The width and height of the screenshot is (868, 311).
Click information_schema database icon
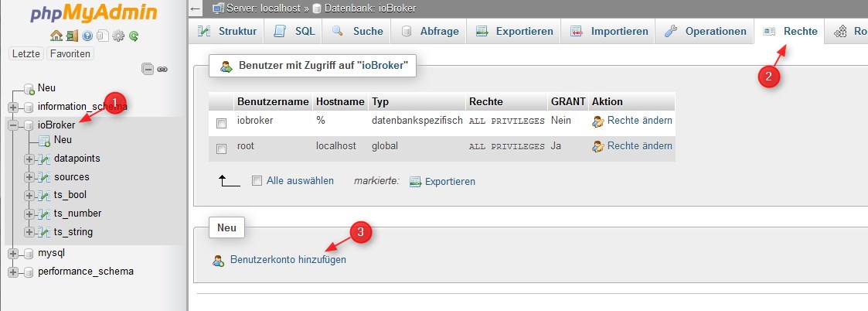click(x=29, y=107)
